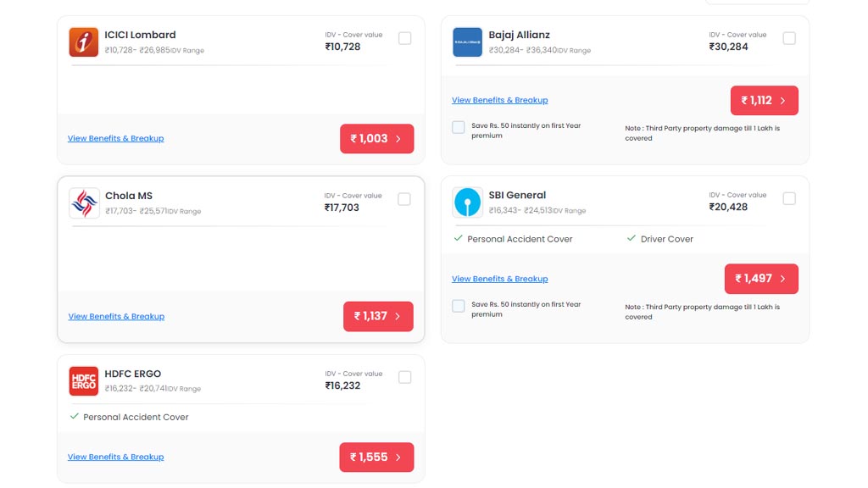Image resolution: width=868 pixels, height=488 pixels.
Task: Enable Save Rs. 50 option under SBI General
Action: (x=459, y=306)
